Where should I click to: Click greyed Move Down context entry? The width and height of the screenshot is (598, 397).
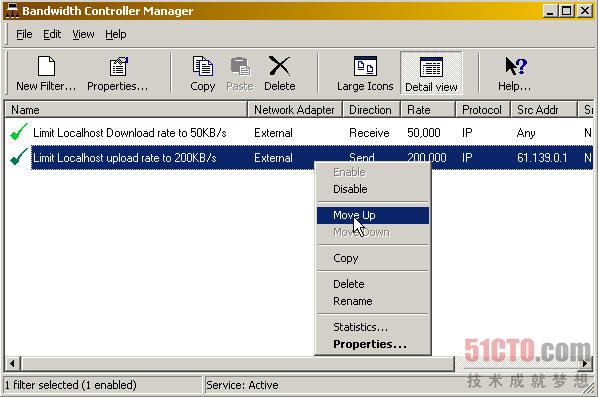(373, 232)
